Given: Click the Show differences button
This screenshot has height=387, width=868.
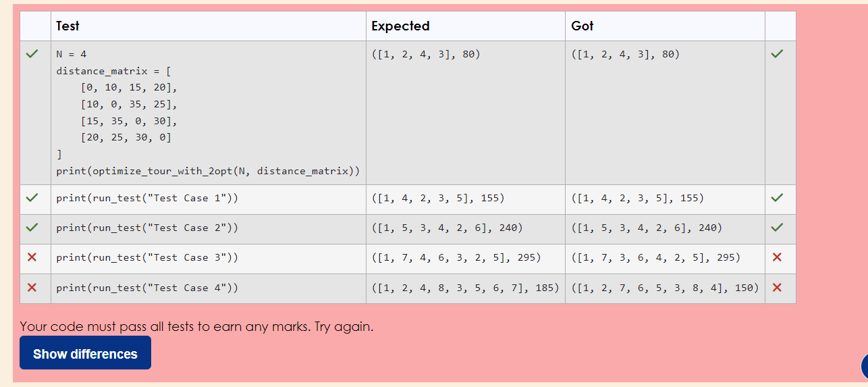Looking at the screenshot, I should click(x=85, y=353).
